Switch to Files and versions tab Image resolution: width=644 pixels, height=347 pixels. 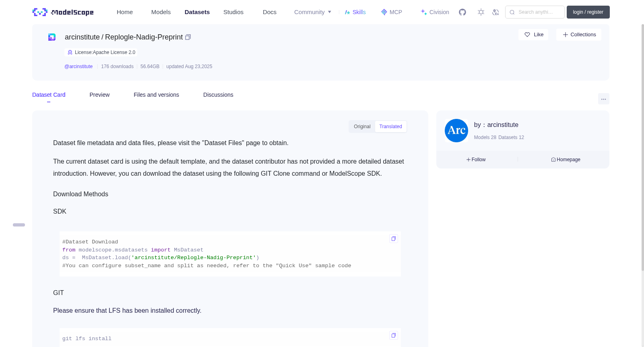click(x=156, y=95)
